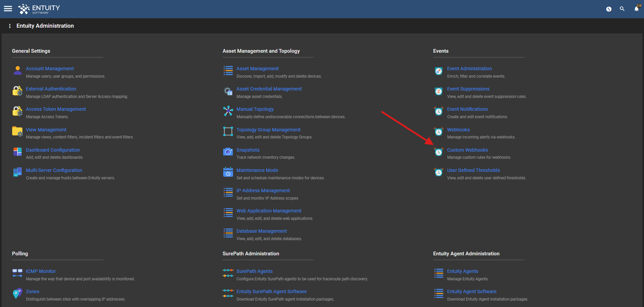
Task: Click the Topology Group Management square icon
Action: point(228,131)
